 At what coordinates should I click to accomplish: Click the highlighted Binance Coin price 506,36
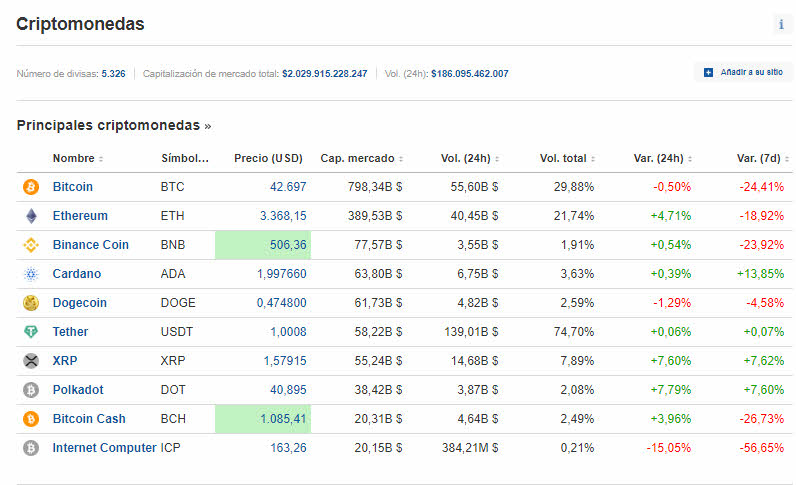287,245
